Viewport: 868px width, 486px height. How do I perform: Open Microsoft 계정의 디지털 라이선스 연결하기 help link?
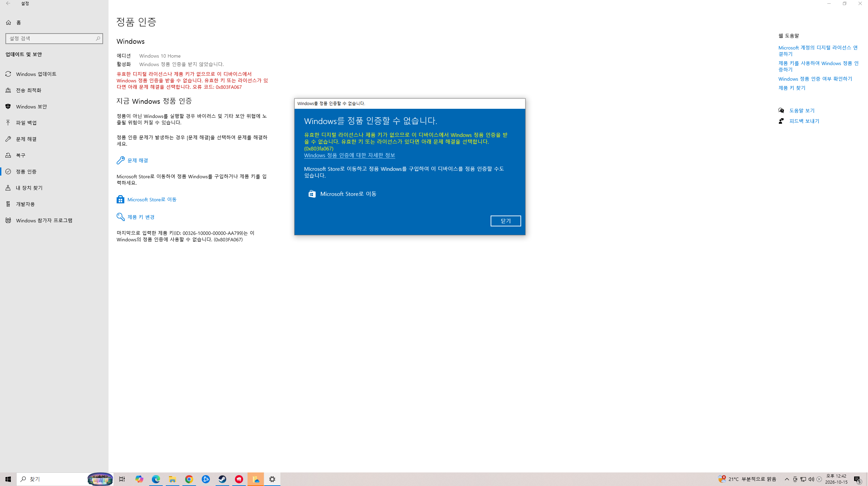[x=818, y=51]
